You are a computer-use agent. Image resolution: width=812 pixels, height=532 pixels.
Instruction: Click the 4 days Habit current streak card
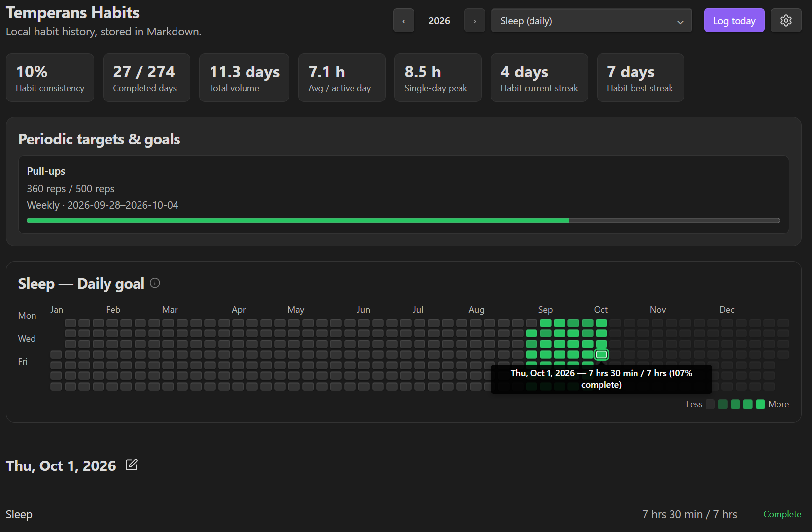pyautogui.click(x=539, y=78)
